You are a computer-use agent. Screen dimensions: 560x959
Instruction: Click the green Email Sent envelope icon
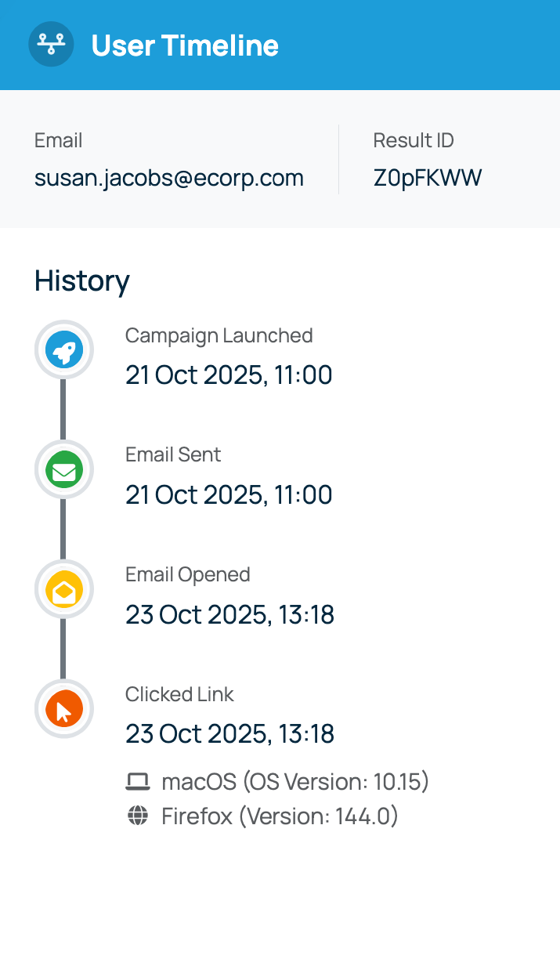pos(64,470)
